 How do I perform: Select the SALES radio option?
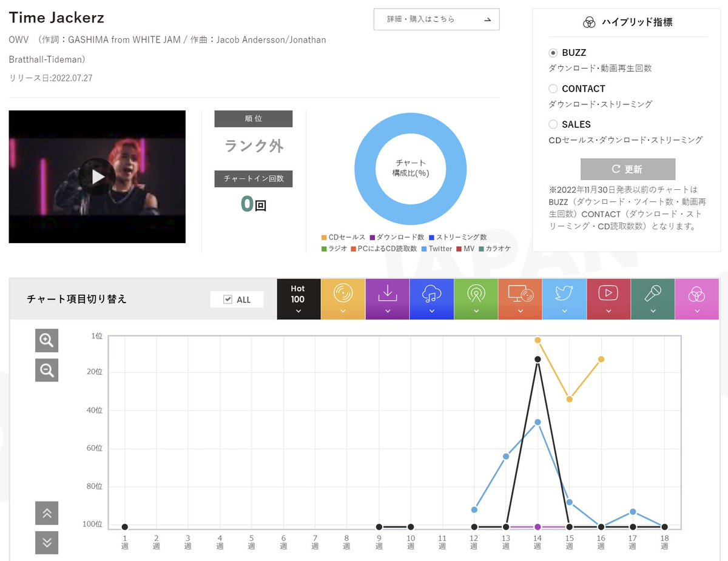tap(553, 124)
